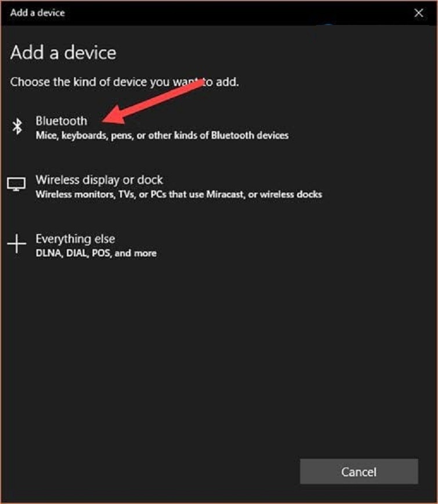Viewport: 438px width, 504px height.
Task: Click the Miracast wireless monitors description line
Action: click(179, 195)
